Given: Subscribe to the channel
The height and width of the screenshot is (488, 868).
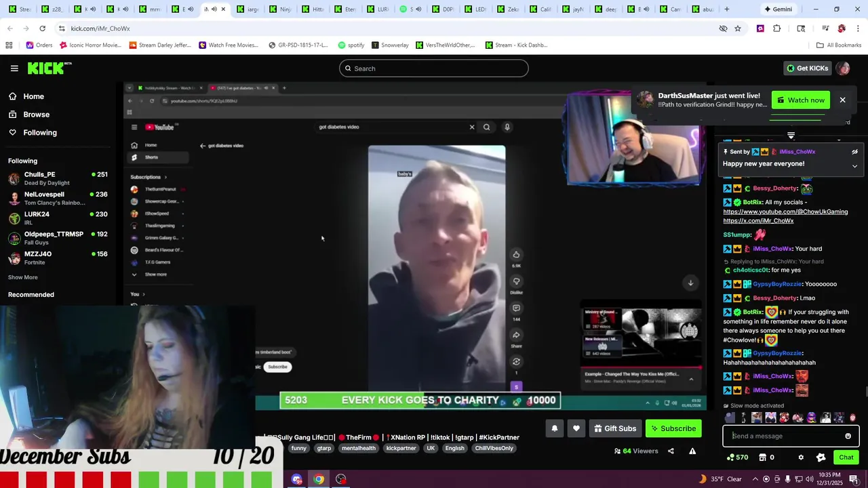Looking at the screenshot, I should pos(673,428).
